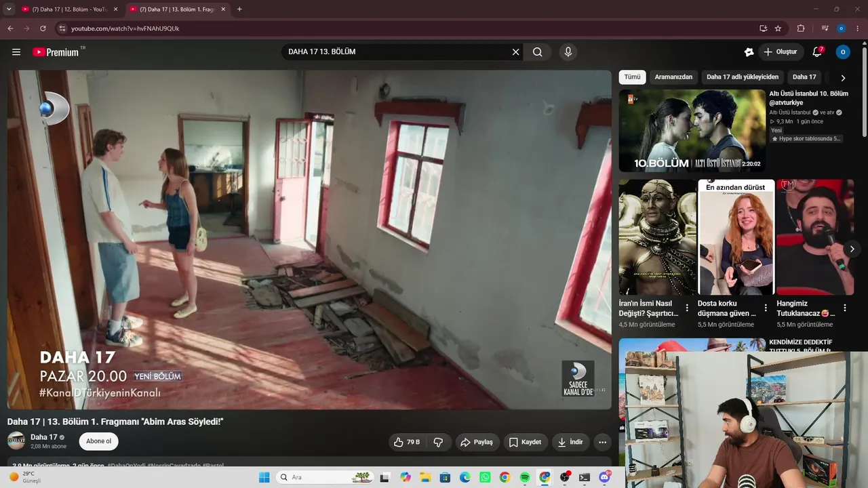This screenshot has width=868, height=488.
Task: Open the KENDİMİZE DEDEKTİF TUTTUK video title
Action: pos(801,346)
